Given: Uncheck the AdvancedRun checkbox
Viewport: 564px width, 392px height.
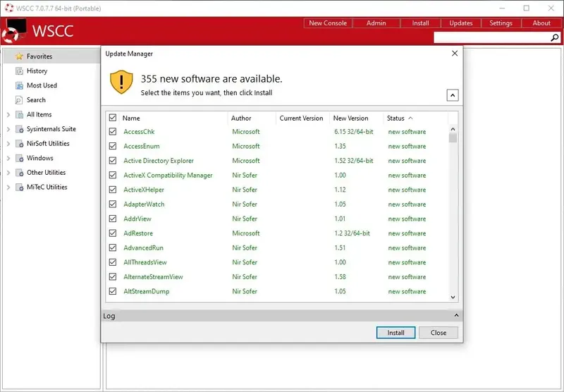Looking at the screenshot, I should click(113, 247).
